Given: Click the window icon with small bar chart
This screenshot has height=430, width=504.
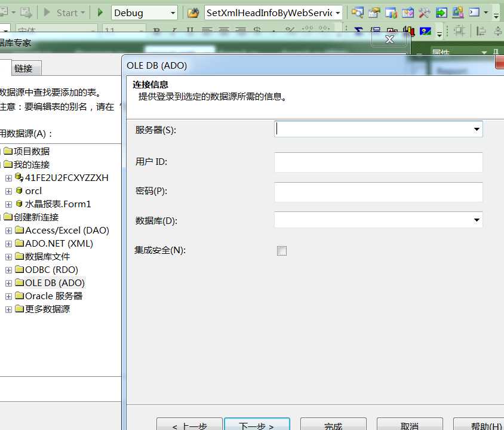Looking at the screenshot, I should pyautogui.click(x=391, y=13).
